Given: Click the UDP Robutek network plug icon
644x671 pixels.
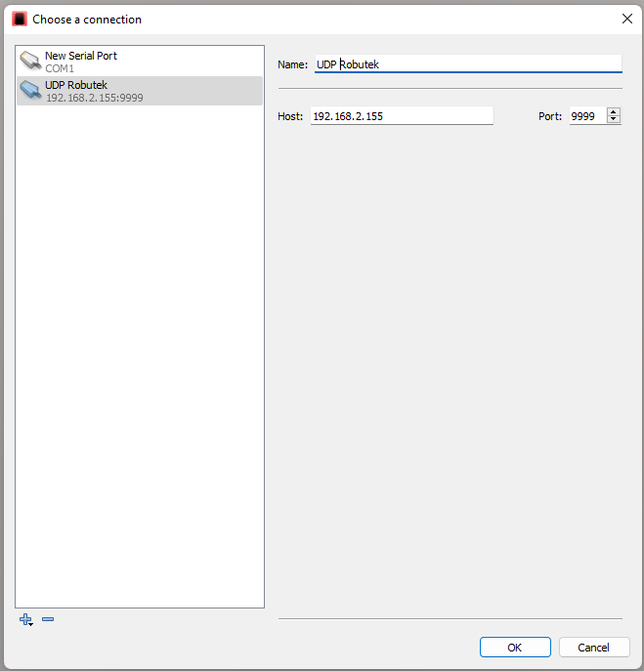Looking at the screenshot, I should pyautogui.click(x=30, y=91).
